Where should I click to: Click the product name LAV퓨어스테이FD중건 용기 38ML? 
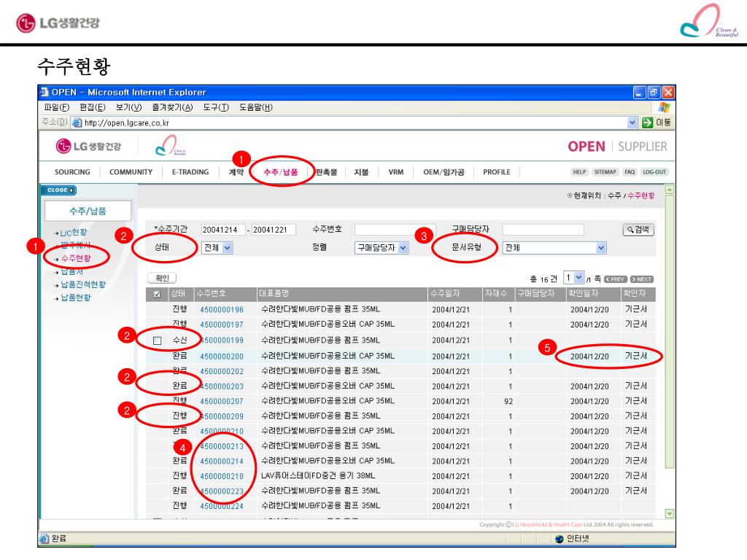point(318,475)
